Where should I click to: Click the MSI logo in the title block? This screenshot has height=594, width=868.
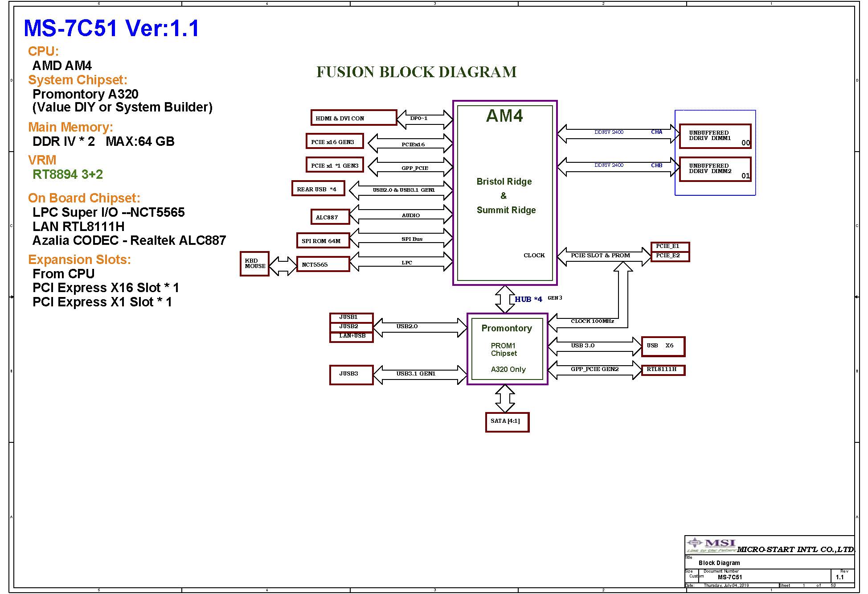point(712,544)
